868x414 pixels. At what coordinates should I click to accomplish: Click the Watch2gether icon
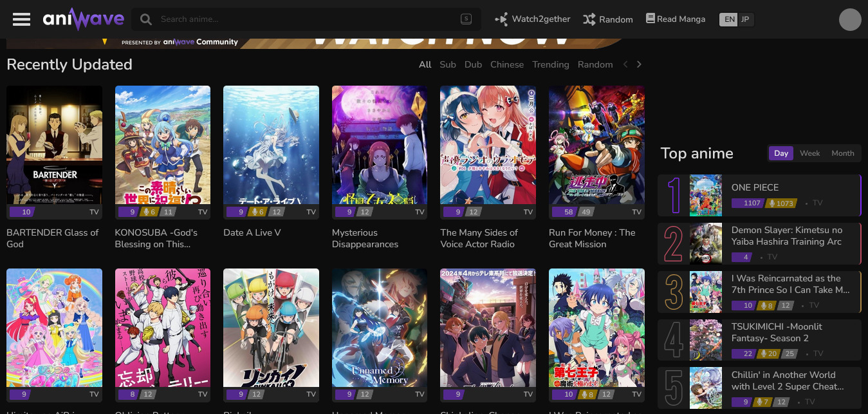point(501,19)
